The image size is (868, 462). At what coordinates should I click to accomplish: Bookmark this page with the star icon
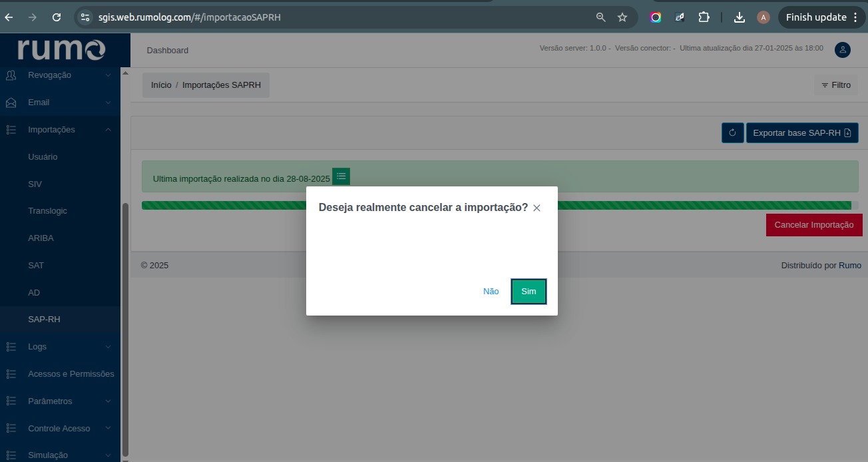click(622, 17)
